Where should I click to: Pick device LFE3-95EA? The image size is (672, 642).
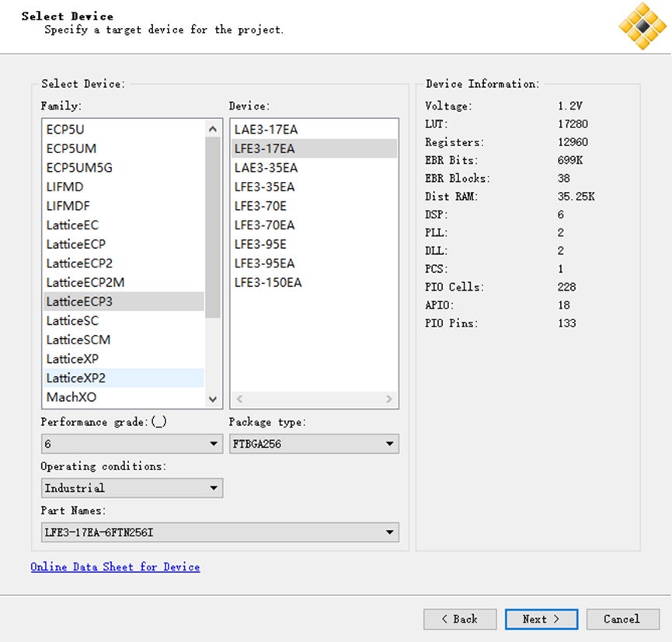[314, 263]
